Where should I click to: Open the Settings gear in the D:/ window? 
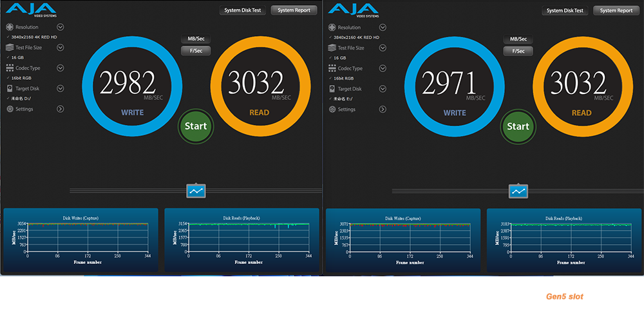point(10,109)
